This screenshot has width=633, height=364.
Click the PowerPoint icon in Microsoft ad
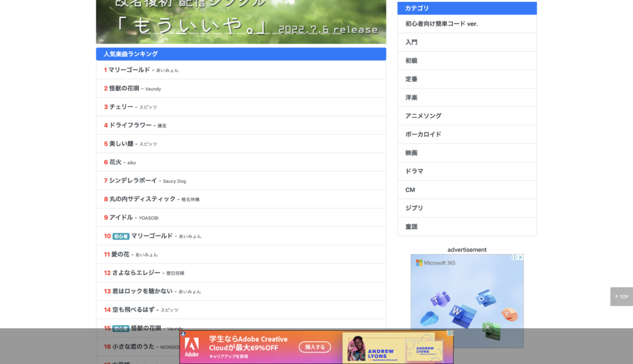(x=509, y=314)
